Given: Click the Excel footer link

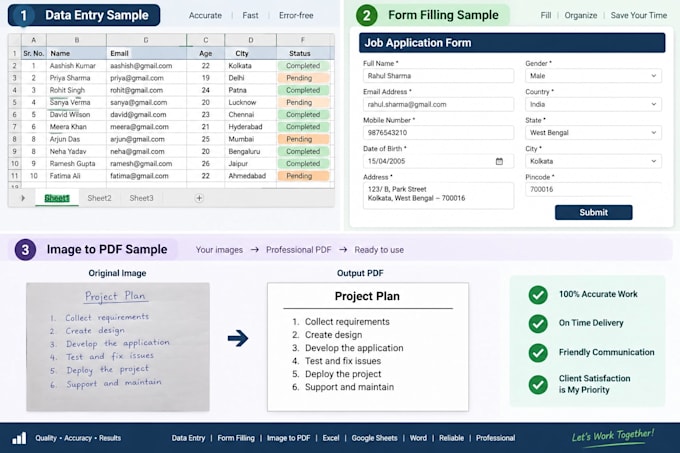Looking at the screenshot, I should (331, 438).
